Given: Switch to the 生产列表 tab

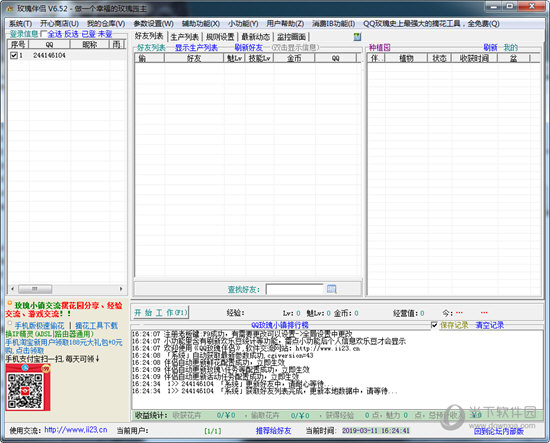Looking at the screenshot, I should coord(185,37).
